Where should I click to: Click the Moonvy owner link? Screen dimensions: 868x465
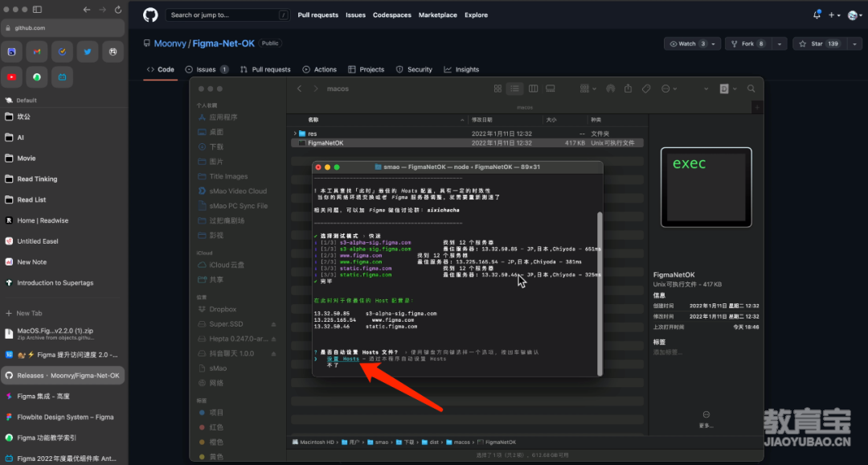point(170,43)
